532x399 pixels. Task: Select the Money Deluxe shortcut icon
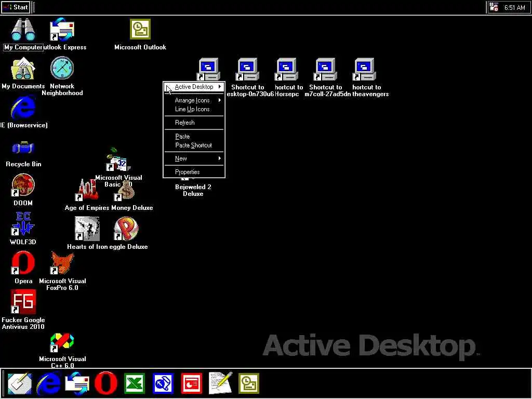125,192
